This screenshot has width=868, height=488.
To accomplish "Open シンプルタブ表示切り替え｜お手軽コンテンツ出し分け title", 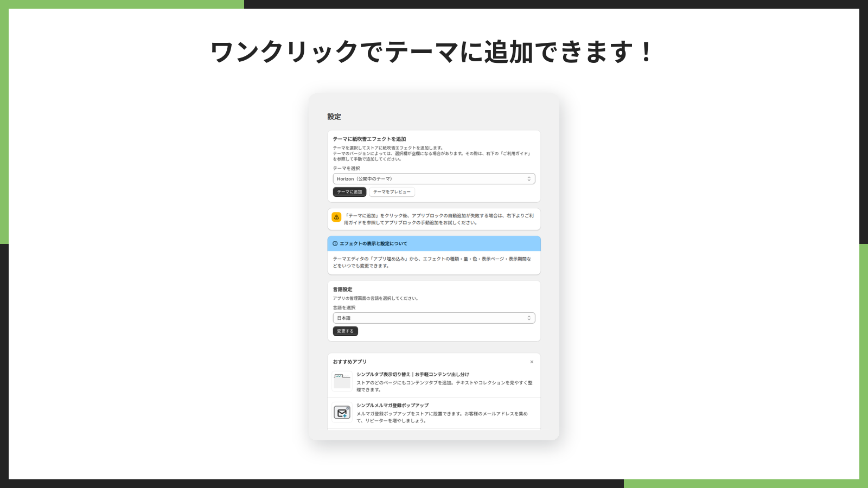I will click(413, 374).
